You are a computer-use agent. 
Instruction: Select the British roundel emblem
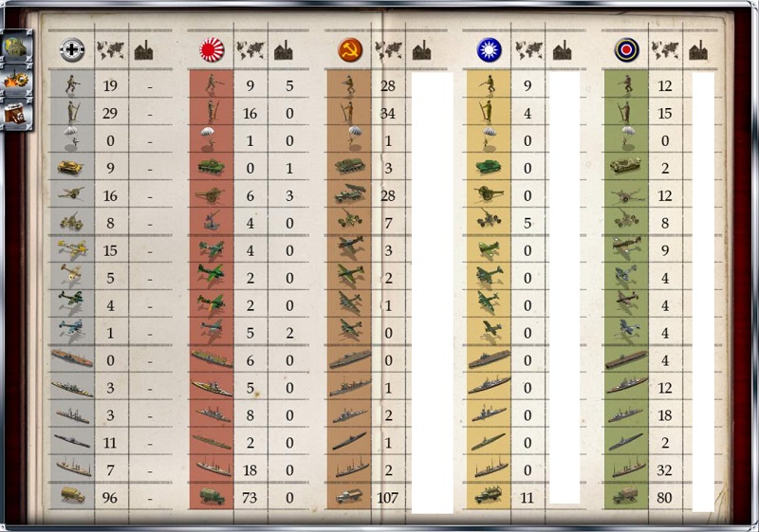[x=627, y=49]
